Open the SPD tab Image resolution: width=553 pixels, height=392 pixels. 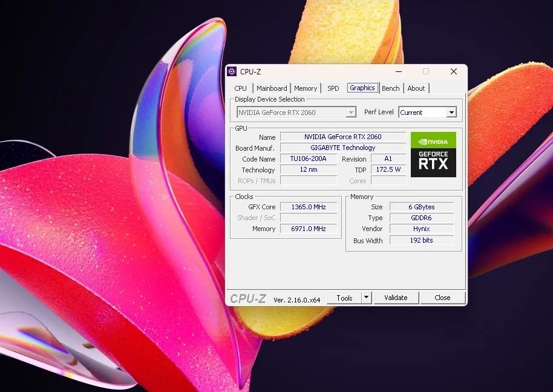pos(333,88)
